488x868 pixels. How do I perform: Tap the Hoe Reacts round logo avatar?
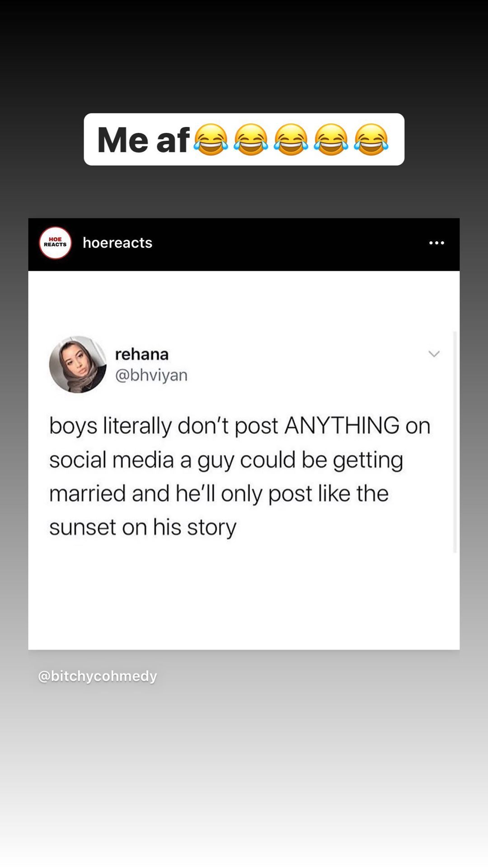pos(55,243)
